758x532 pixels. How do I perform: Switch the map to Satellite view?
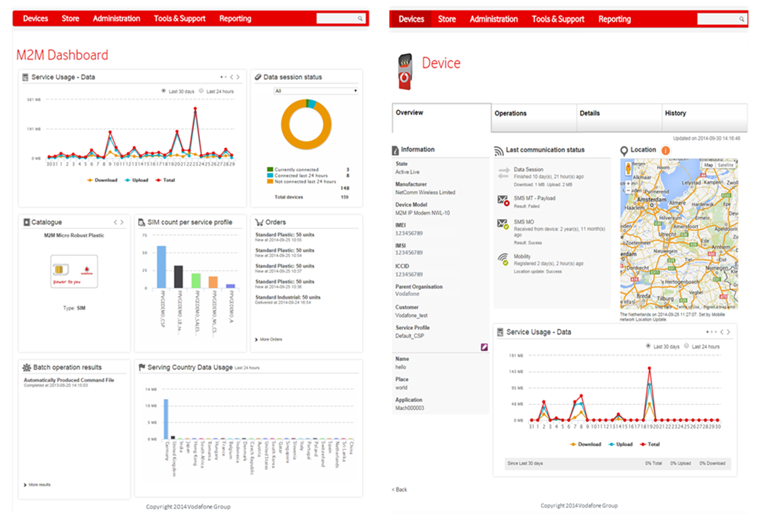pos(725,165)
